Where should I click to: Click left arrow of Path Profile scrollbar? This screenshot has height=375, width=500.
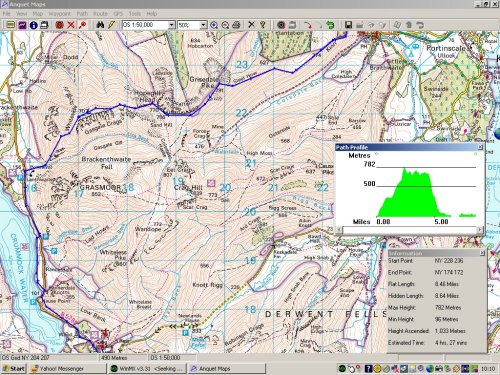click(339, 229)
